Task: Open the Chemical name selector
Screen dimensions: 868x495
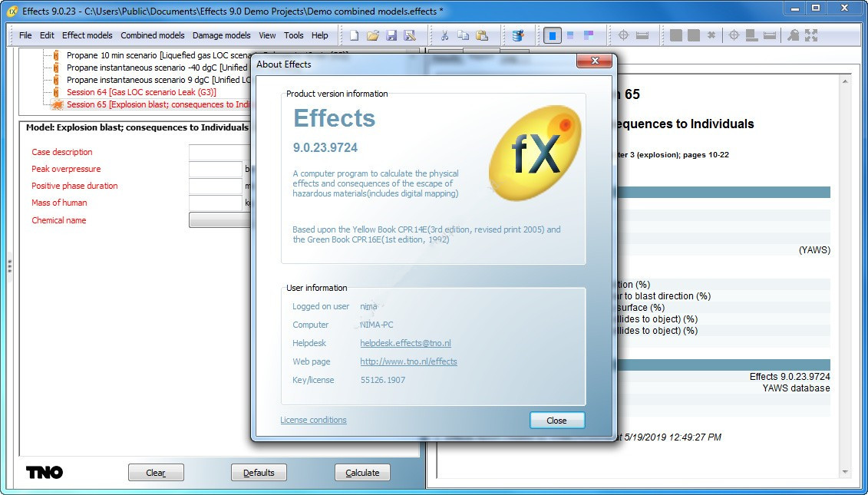Action: [219, 219]
